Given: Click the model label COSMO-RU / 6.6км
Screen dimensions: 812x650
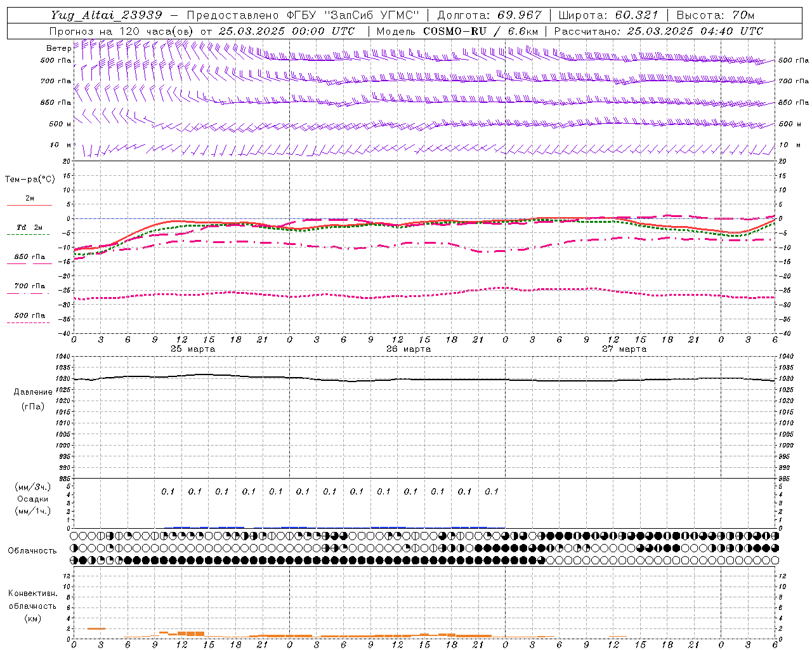Looking at the screenshot, I should [480, 31].
